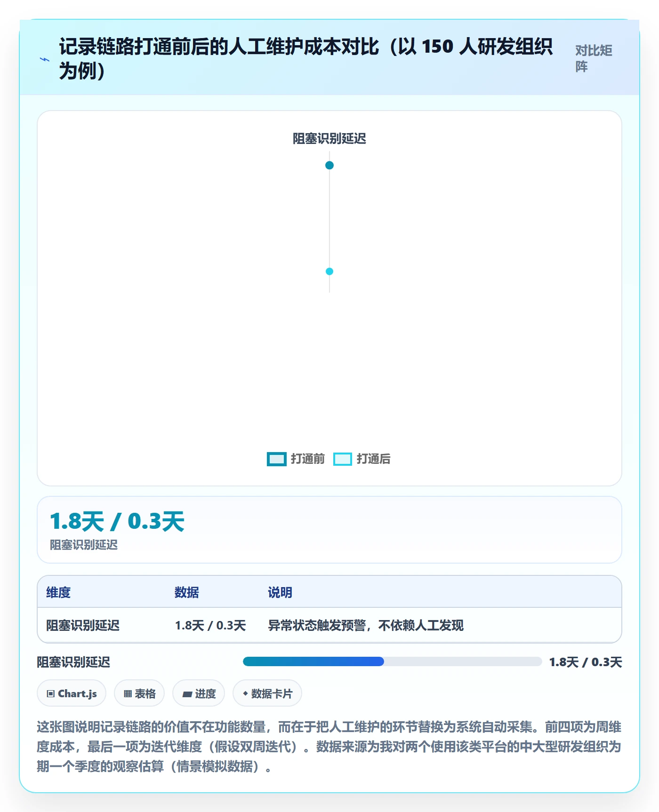Select the 表格 chip
This screenshot has width=659, height=812.
[x=139, y=693]
